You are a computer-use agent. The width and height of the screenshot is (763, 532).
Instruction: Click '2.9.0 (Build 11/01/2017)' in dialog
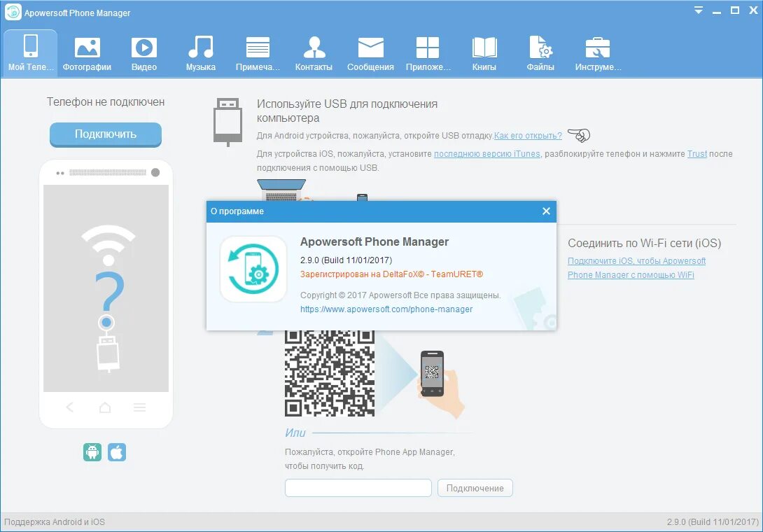click(x=346, y=260)
